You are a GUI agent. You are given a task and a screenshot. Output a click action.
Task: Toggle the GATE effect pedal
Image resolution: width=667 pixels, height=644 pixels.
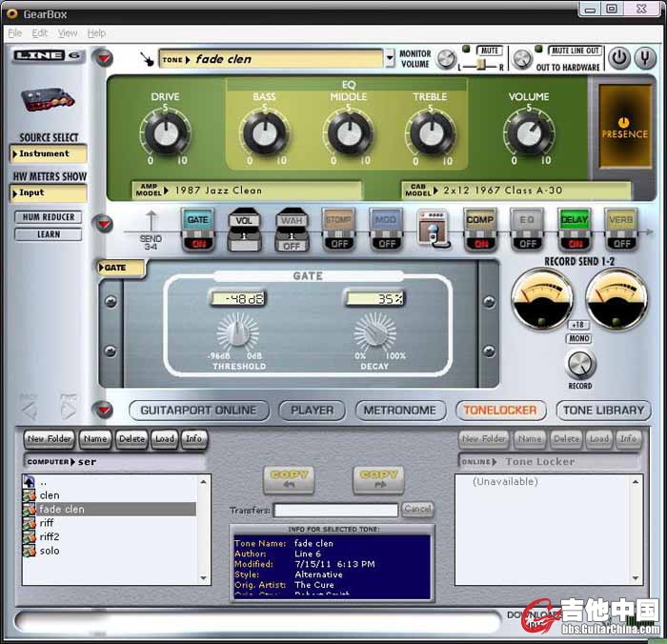[x=198, y=231]
